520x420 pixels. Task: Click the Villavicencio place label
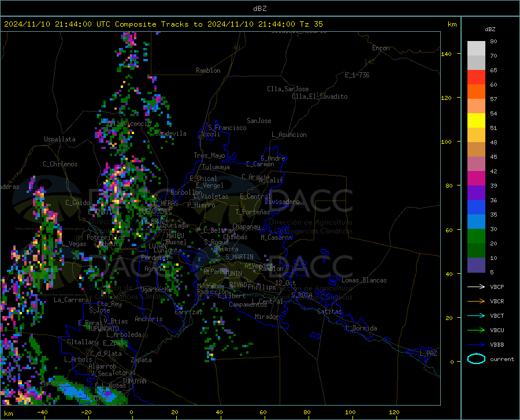pos(128,124)
